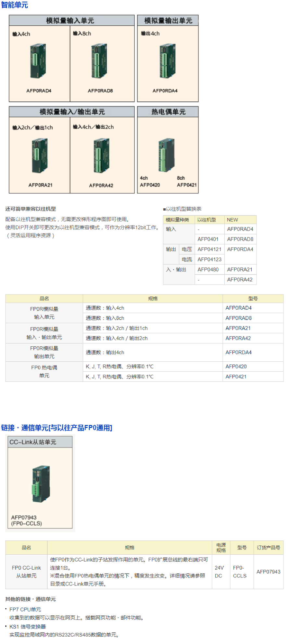
Task: Click the 订货产品号 column header
Action: [x=268, y=547]
